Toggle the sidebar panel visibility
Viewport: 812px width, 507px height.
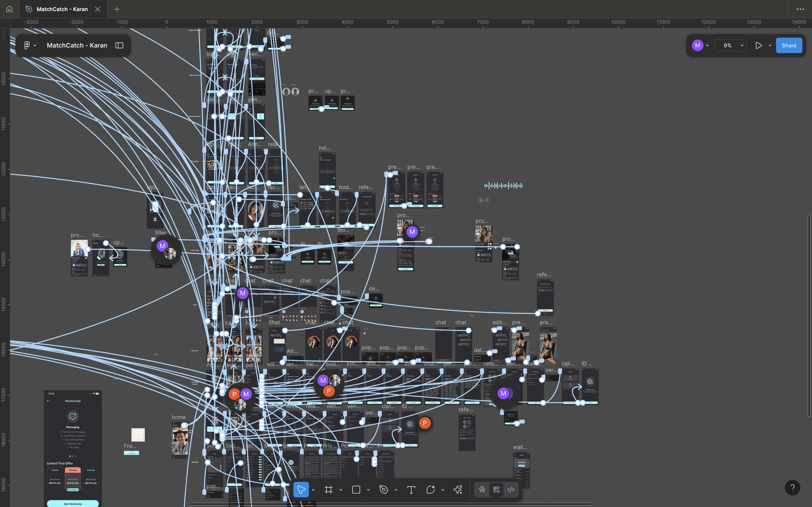click(x=119, y=45)
